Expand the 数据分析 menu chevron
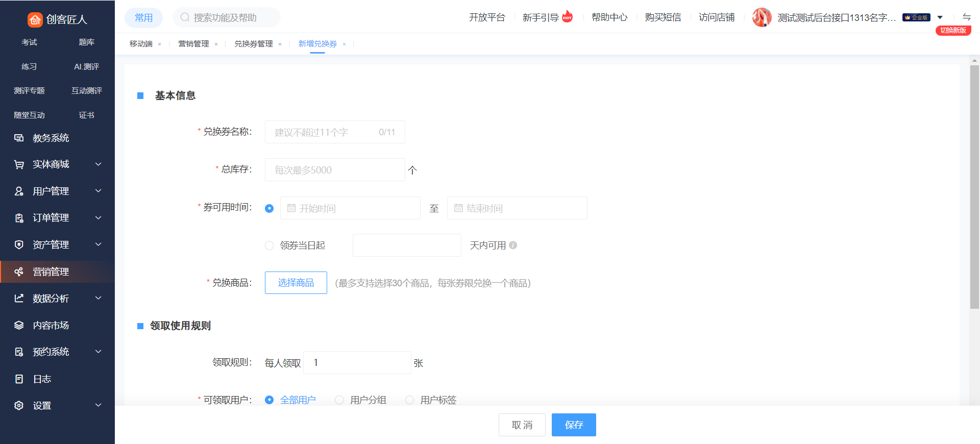Image resolution: width=980 pixels, height=444 pixels. click(x=99, y=298)
